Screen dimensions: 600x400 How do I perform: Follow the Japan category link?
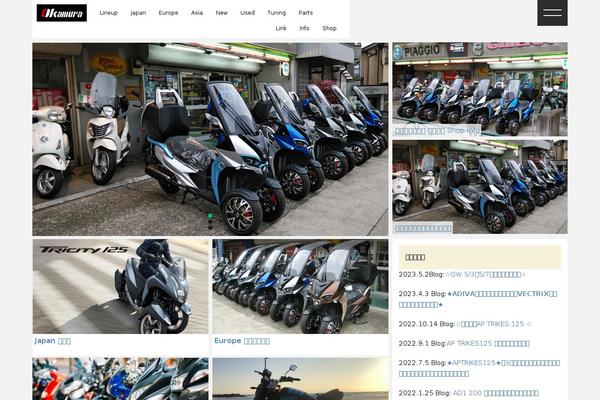tap(52, 341)
